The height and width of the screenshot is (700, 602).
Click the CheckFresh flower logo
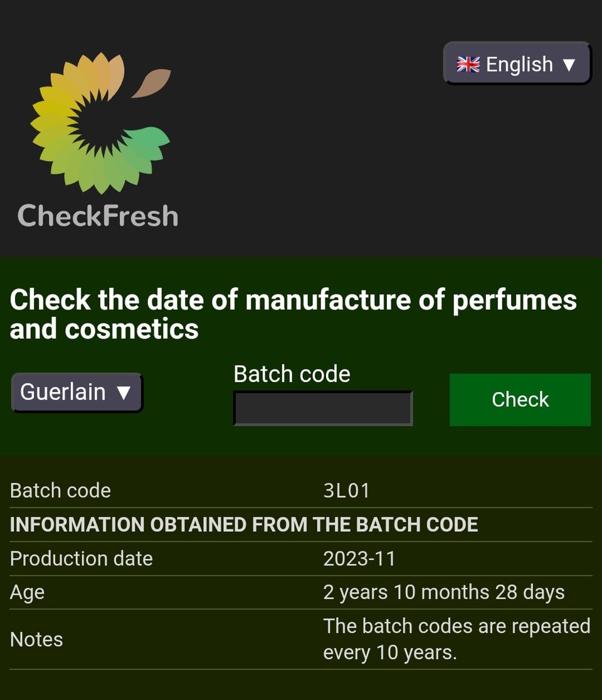[x=100, y=123]
